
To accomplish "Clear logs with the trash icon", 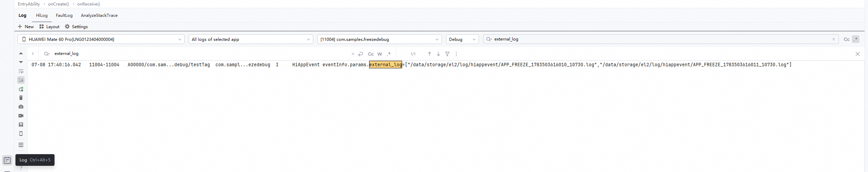I will pyautogui.click(x=21, y=98).
